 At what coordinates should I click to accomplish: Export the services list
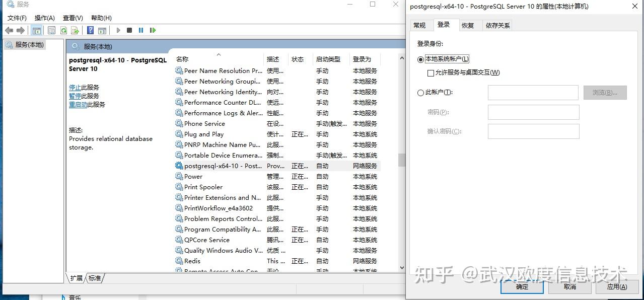(75, 30)
